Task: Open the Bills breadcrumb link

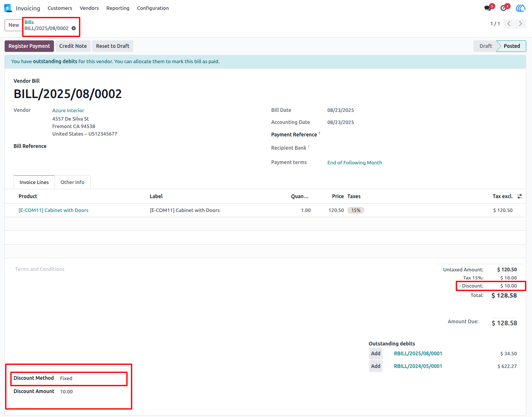Action: click(x=29, y=22)
